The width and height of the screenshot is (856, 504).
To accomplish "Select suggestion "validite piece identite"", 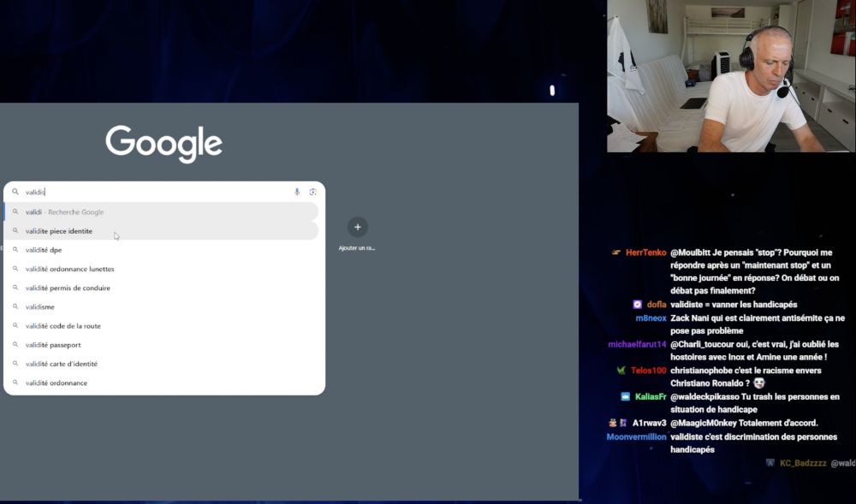I will pyautogui.click(x=162, y=231).
